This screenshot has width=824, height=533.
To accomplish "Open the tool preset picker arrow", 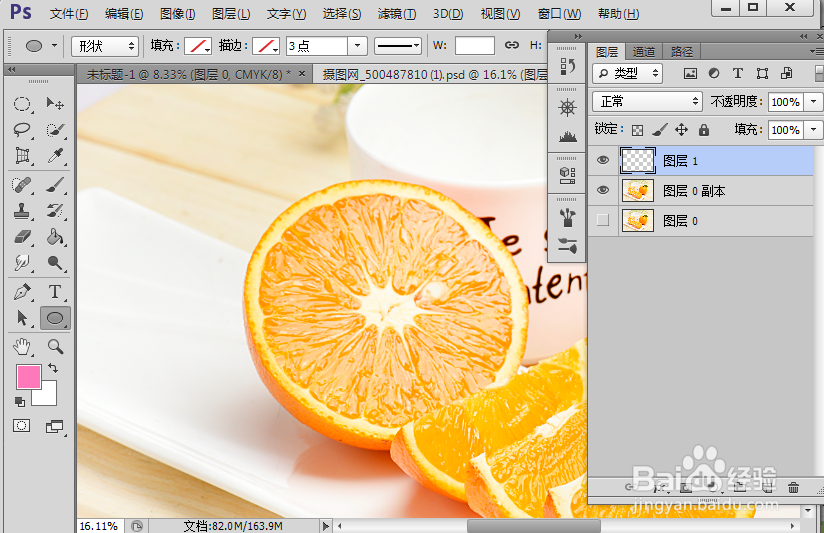I will [54, 46].
